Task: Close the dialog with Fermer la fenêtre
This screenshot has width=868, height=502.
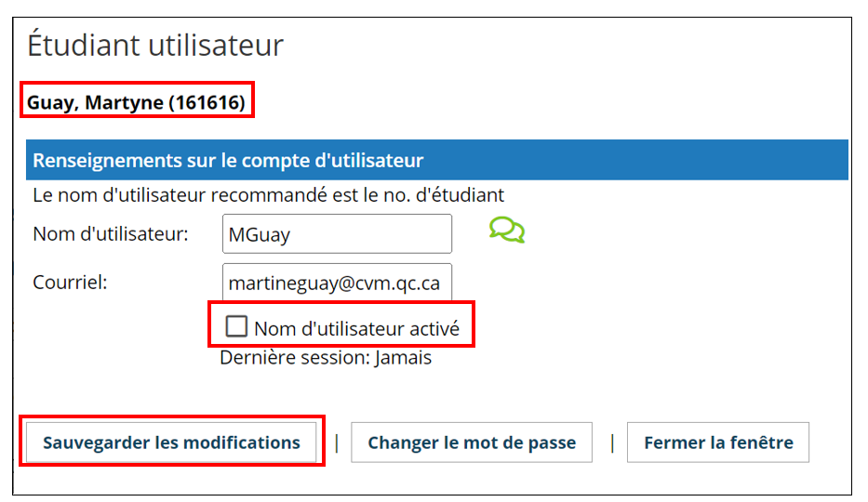Action: click(718, 443)
